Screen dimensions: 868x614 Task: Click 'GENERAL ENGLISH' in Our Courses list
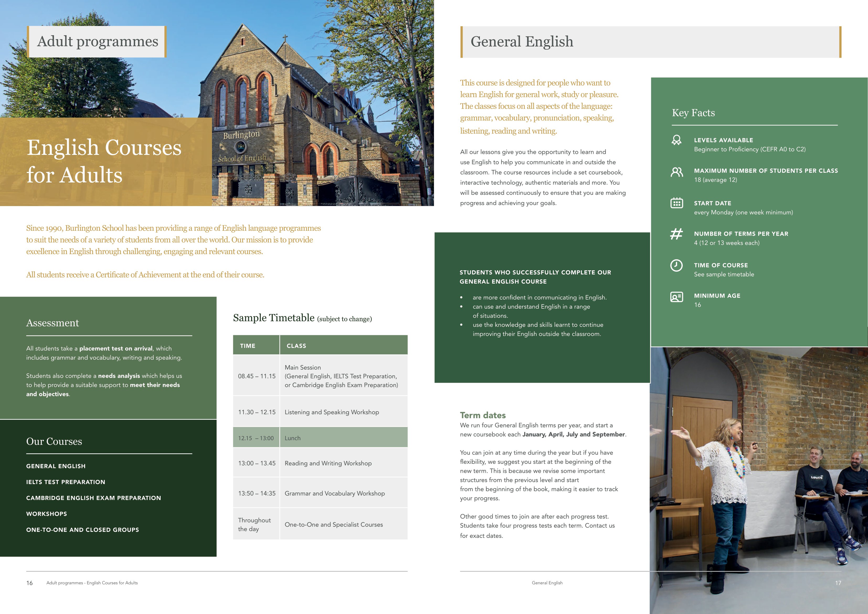(56, 466)
